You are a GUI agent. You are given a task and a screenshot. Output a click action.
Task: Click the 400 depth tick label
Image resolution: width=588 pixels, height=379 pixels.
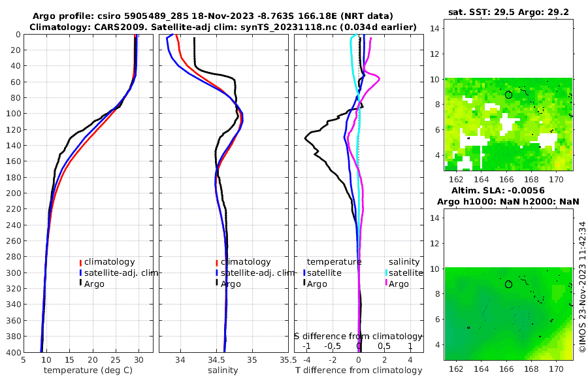point(14,352)
